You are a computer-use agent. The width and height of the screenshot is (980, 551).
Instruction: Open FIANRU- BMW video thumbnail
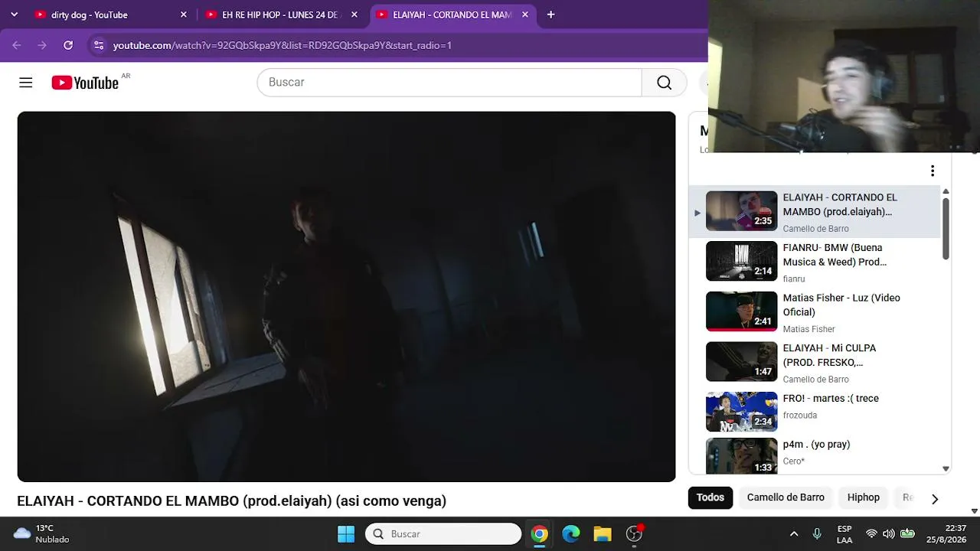pyautogui.click(x=741, y=261)
